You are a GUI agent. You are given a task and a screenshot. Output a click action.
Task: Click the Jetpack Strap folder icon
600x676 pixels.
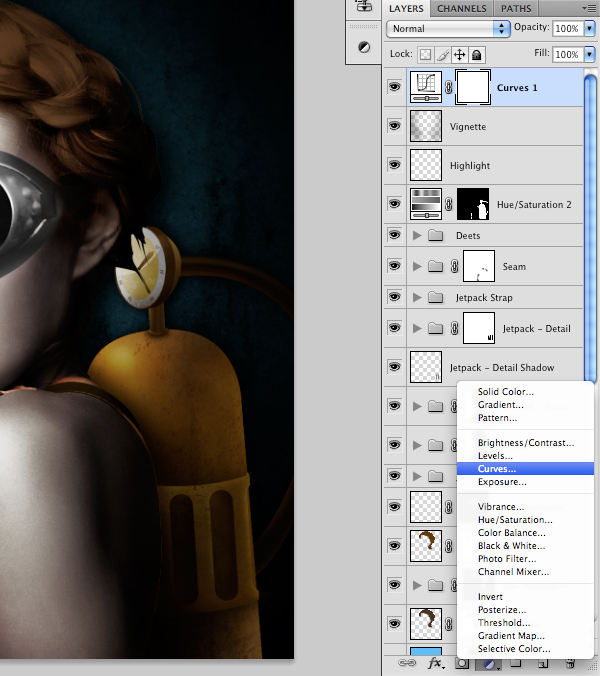[436, 297]
